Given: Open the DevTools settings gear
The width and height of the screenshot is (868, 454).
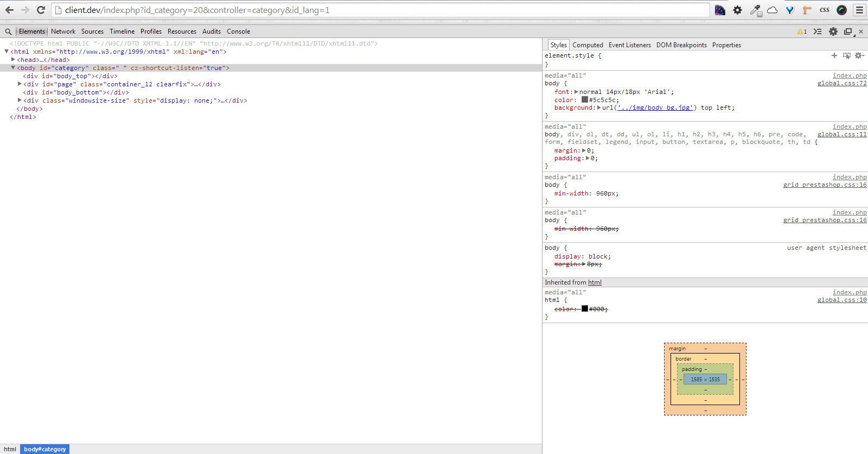Looking at the screenshot, I should [x=833, y=31].
